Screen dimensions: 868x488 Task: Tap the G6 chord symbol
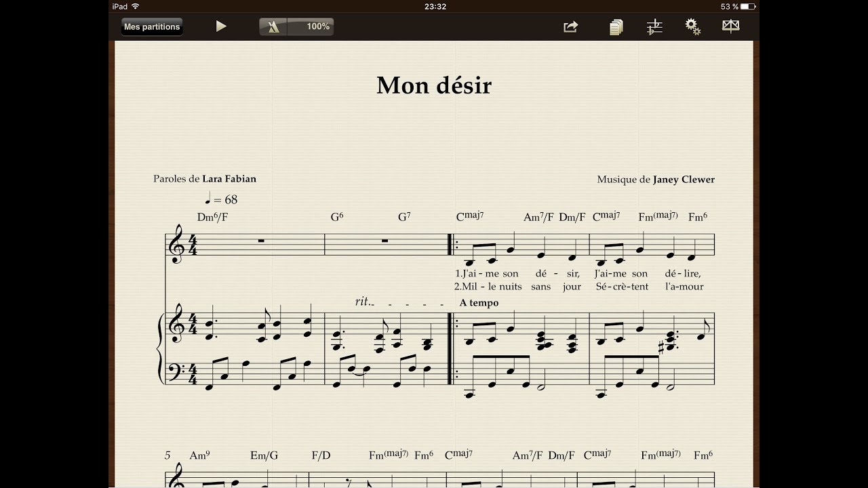(x=337, y=217)
